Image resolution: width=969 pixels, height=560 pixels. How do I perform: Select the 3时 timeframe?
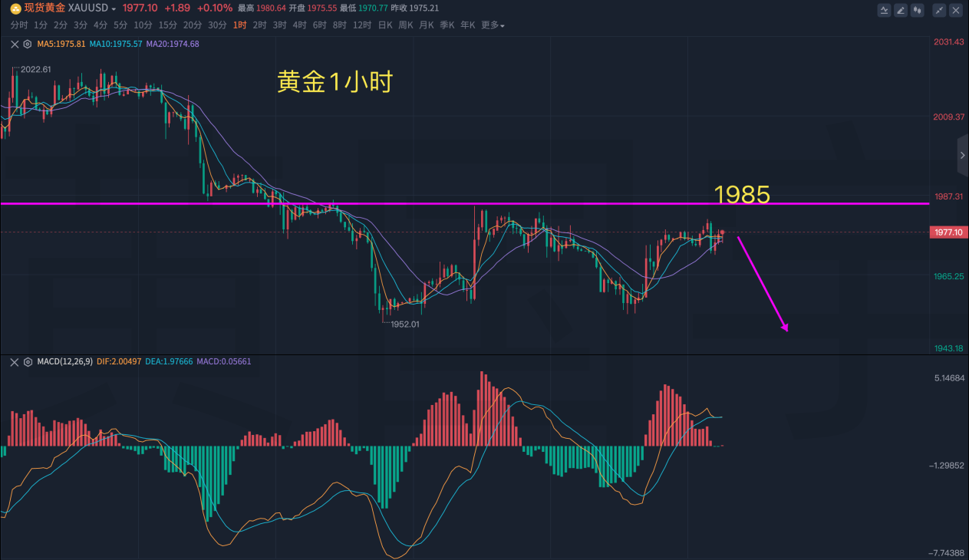pyautogui.click(x=280, y=25)
